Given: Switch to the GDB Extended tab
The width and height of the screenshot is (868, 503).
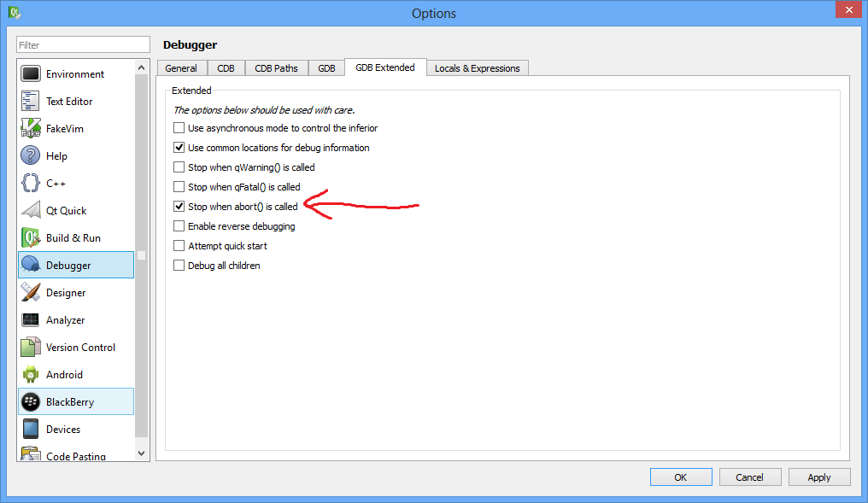Looking at the screenshot, I should pyautogui.click(x=384, y=67).
